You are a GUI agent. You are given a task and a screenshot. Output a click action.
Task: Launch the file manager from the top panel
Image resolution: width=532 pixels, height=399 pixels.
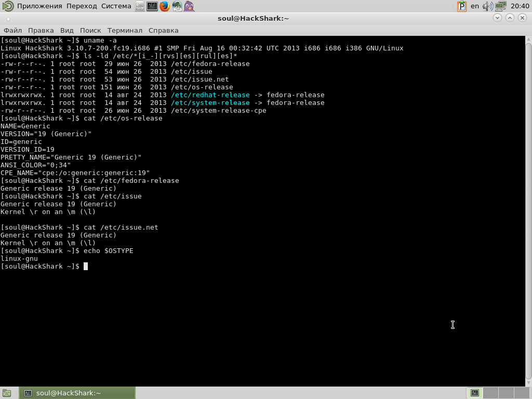tap(139, 6)
